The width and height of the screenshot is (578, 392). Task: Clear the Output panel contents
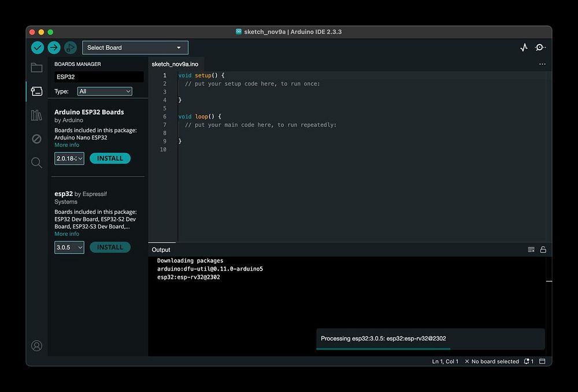point(531,250)
